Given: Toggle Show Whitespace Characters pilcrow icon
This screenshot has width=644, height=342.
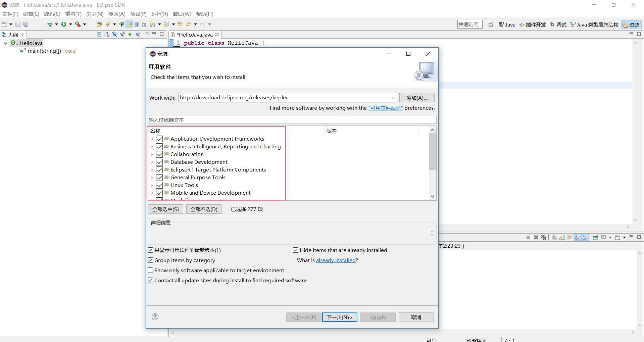Looking at the screenshot, I should [x=145, y=24].
